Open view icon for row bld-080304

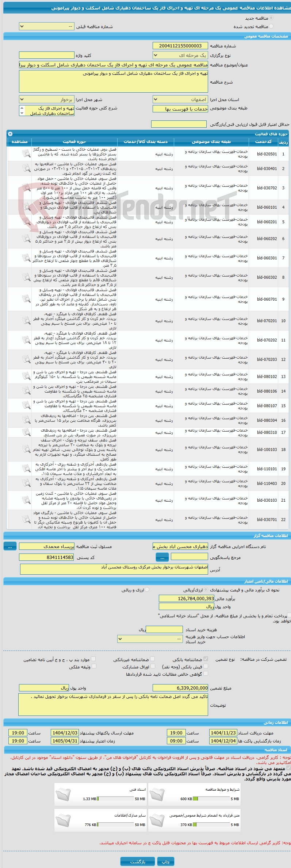tap(26, 420)
